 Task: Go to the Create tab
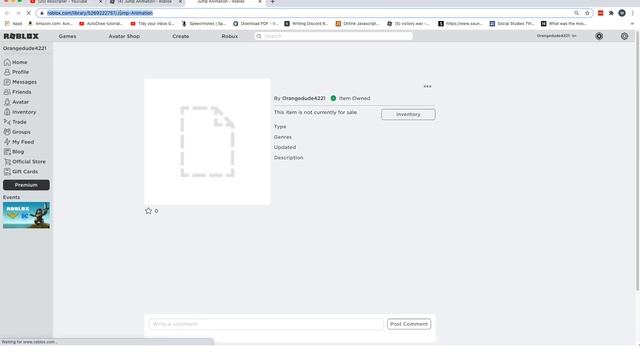click(x=180, y=36)
